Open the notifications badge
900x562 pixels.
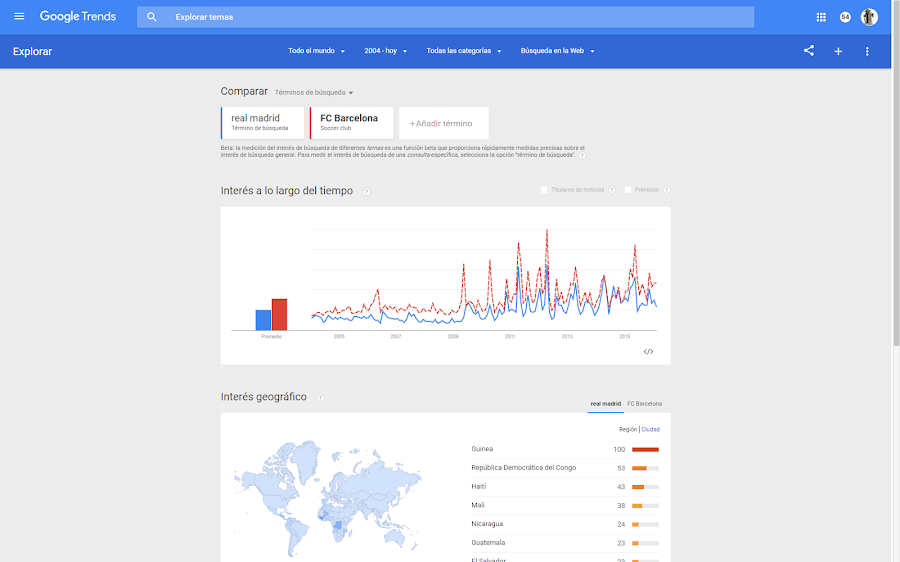tap(845, 17)
